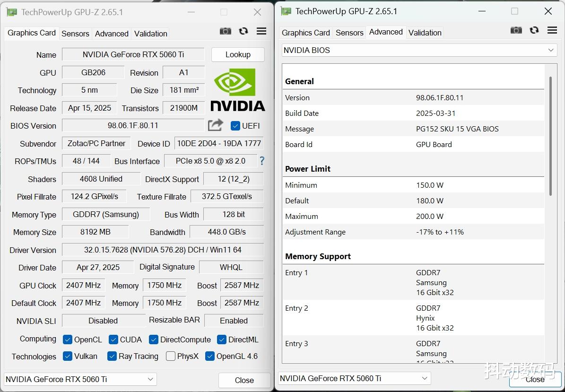Image resolution: width=565 pixels, height=392 pixels.
Task: Click Driver Version field
Action: point(163,250)
